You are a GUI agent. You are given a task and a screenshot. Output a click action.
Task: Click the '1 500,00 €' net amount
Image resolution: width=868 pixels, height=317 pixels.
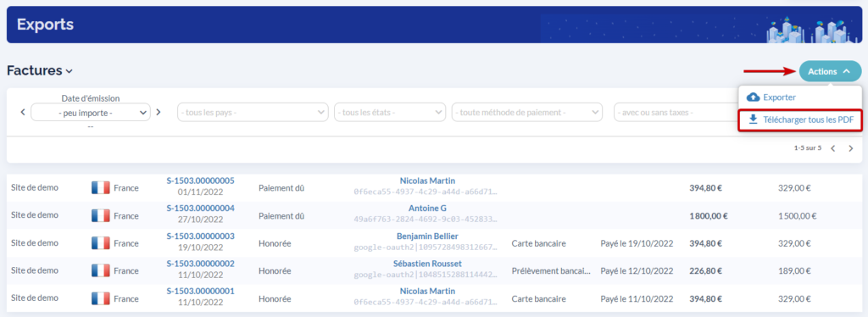797,216
